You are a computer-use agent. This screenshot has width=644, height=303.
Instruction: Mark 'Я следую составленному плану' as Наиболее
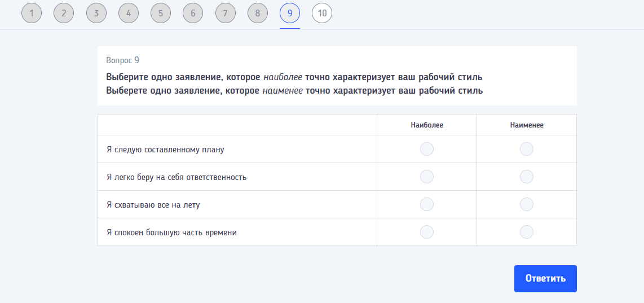point(427,149)
